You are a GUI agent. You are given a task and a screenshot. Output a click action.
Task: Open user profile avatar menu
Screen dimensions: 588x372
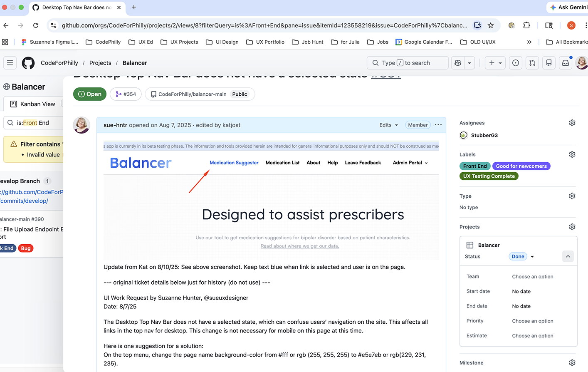581,63
